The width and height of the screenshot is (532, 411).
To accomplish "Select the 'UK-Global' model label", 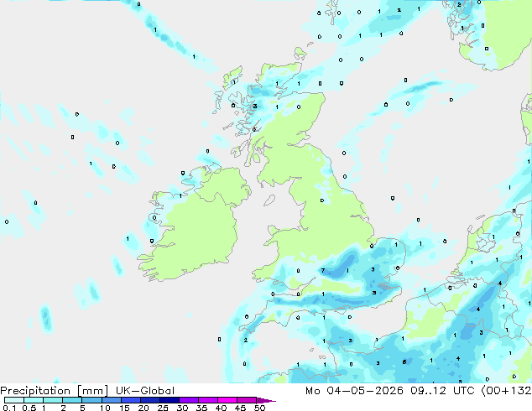I will [x=145, y=391].
